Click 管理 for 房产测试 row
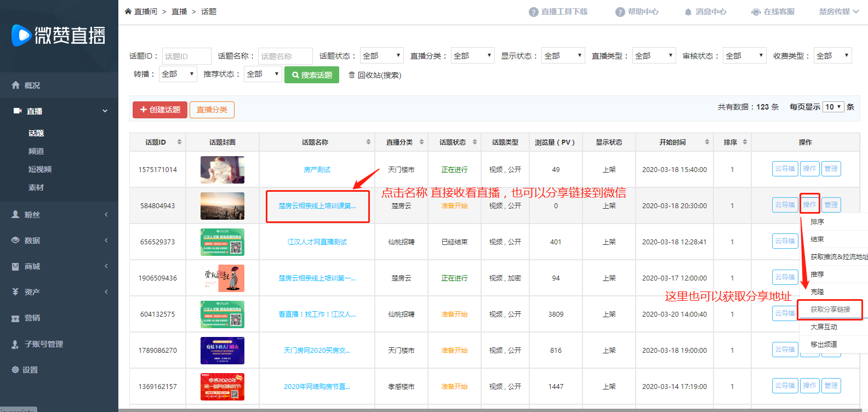The height and width of the screenshot is (412, 868). click(x=831, y=169)
